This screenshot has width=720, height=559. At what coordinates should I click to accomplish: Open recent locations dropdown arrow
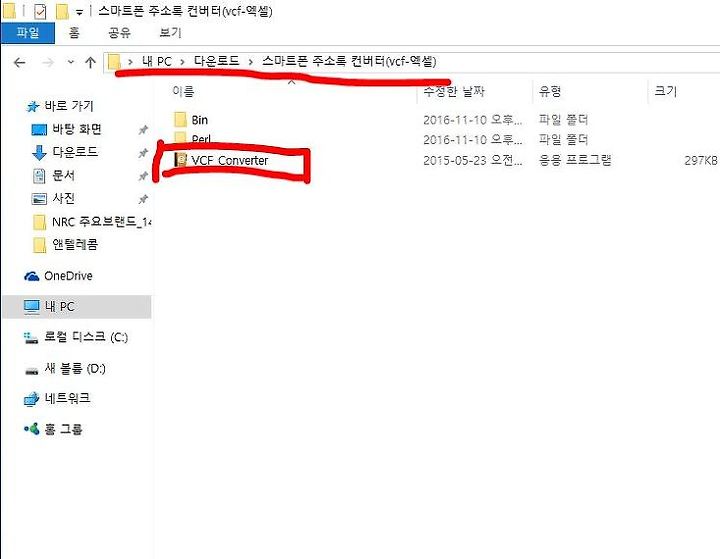pos(70,62)
